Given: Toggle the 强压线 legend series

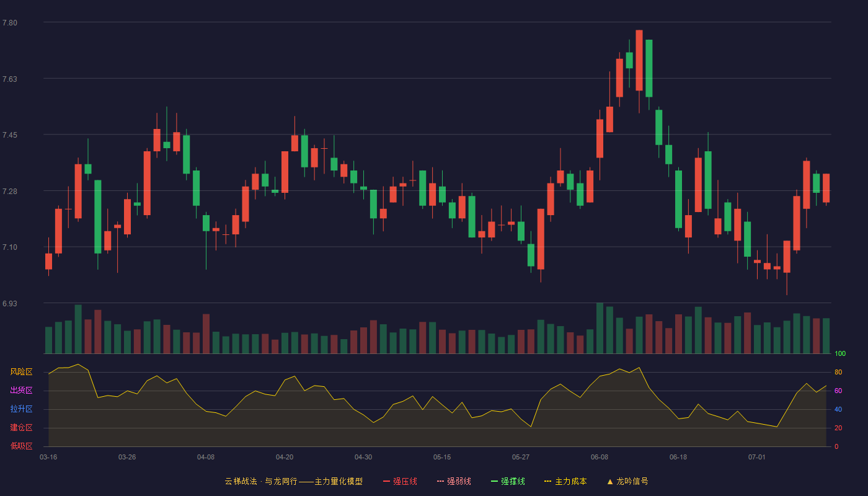Looking at the screenshot, I should point(400,481).
